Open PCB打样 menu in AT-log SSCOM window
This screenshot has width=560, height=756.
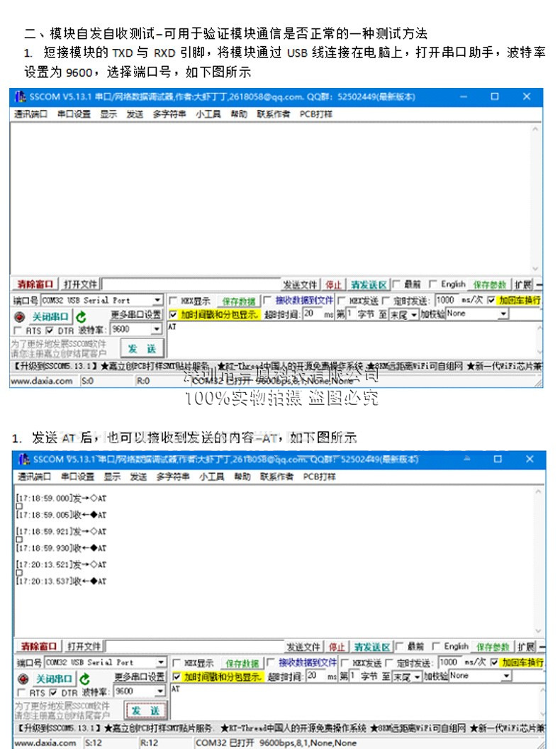319,477
